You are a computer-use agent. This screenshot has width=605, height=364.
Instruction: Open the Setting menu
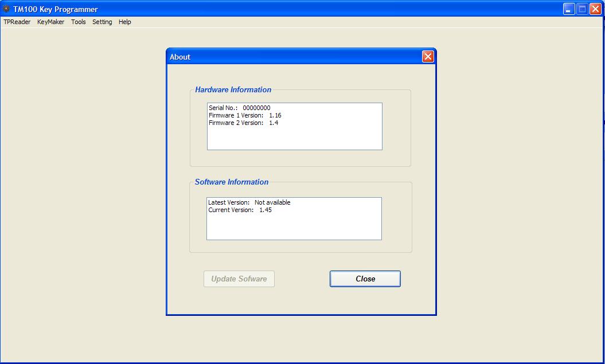(102, 22)
